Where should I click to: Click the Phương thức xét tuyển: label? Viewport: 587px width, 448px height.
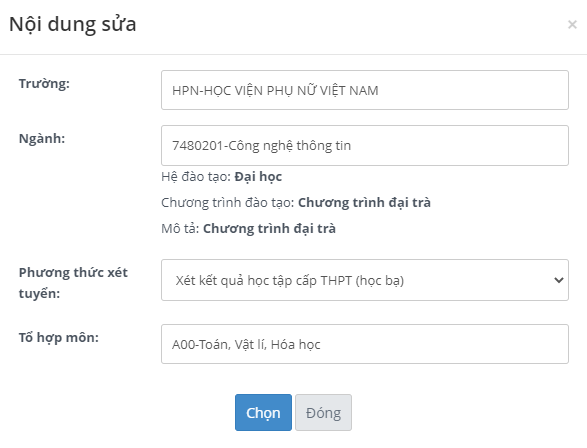coord(73,283)
